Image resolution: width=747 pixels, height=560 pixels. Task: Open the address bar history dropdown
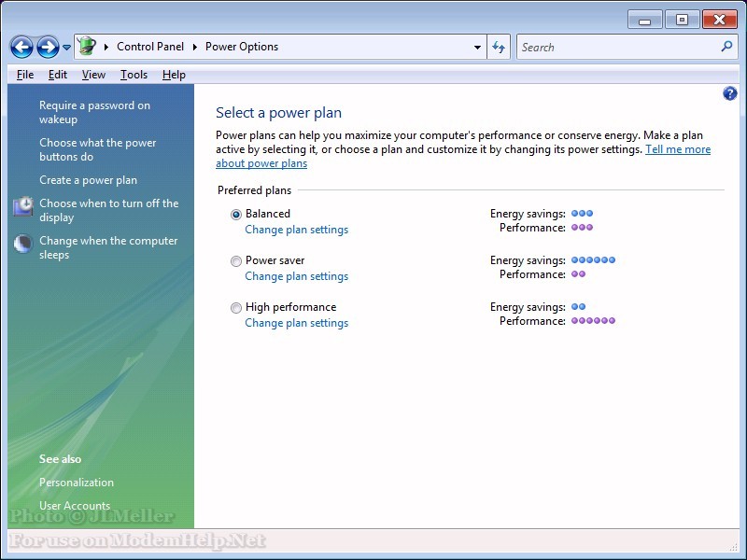(x=477, y=48)
